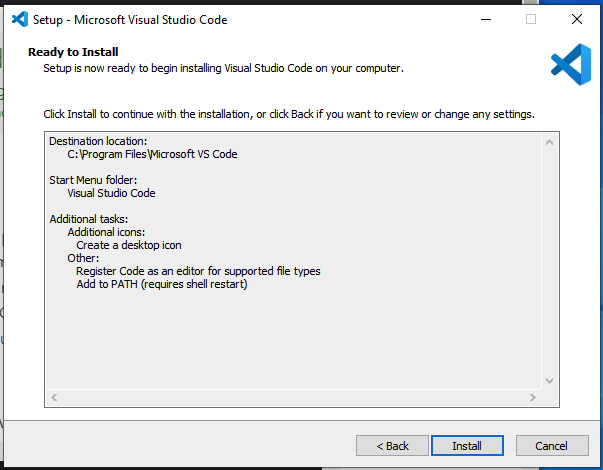Click the "Additional tasks:" summary line

pyautogui.click(x=89, y=219)
